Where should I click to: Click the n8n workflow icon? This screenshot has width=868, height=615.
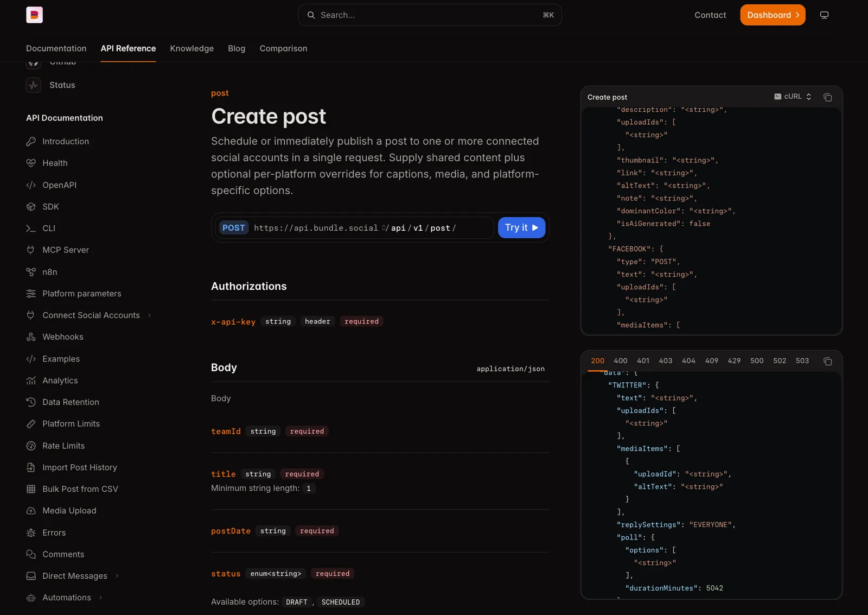pos(31,272)
